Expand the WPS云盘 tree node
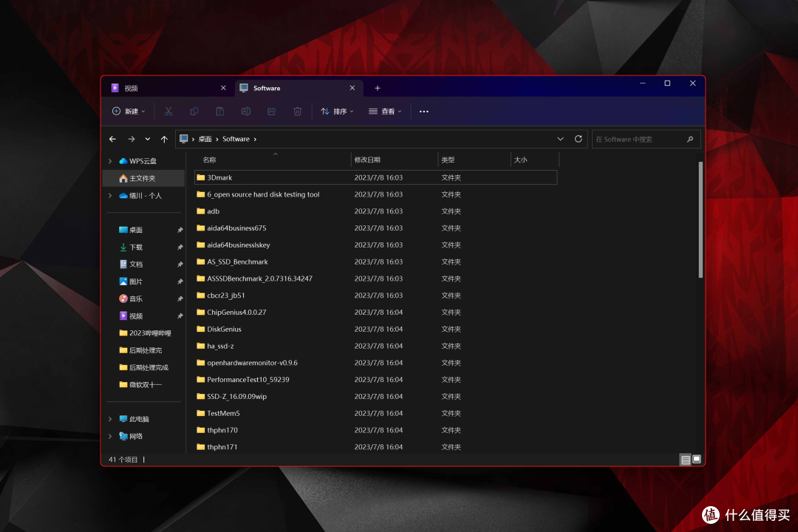This screenshot has height=532, width=798. (110, 161)
